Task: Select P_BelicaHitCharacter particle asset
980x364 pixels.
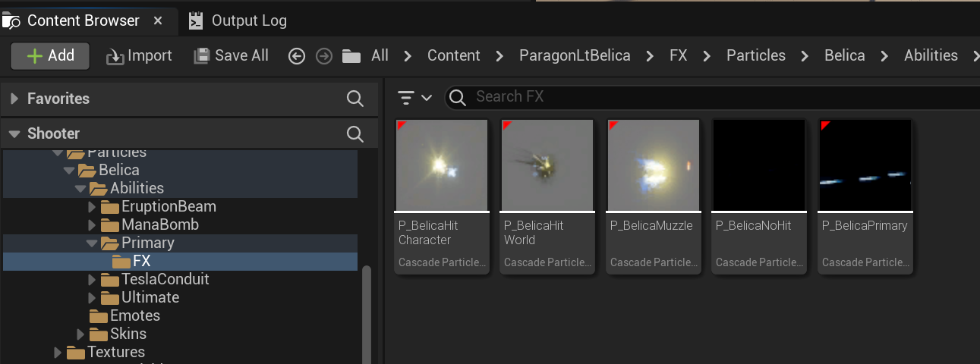Action: pos(442,196)
